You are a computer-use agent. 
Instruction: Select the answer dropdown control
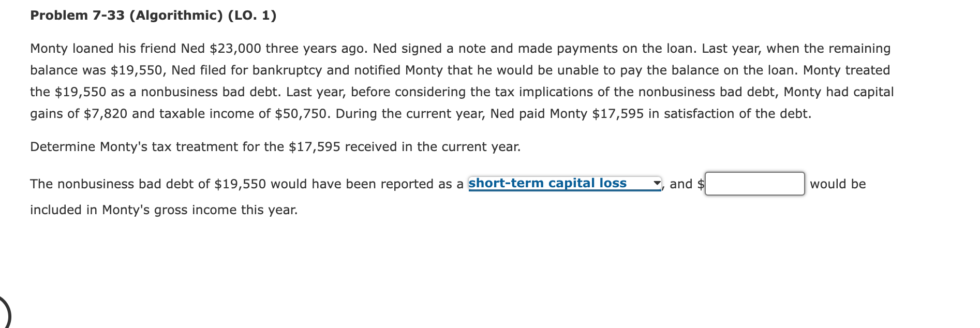(564, 183)
